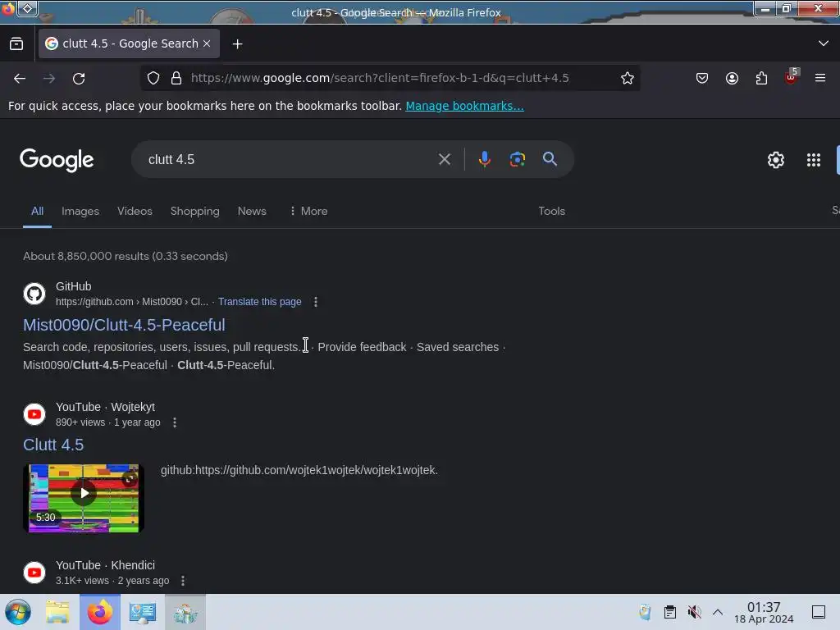Open Khendici result more options dots
The height and width of the screenshot is (630, 840).
[x=183, y=581]
